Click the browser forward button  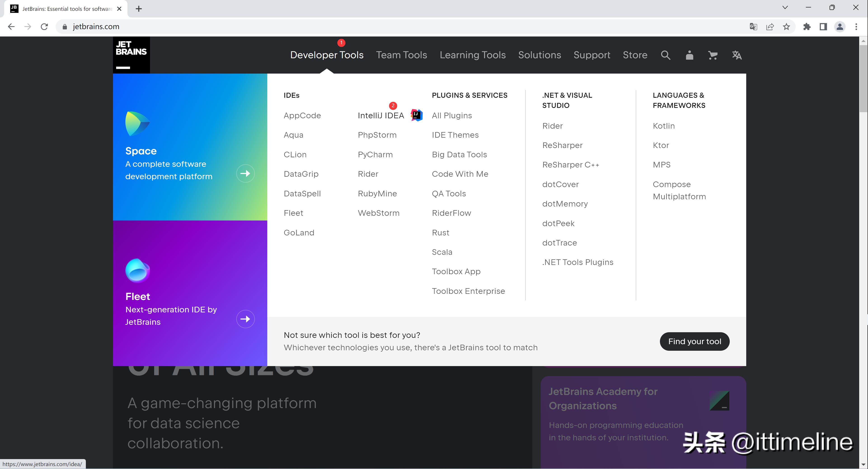28,27
